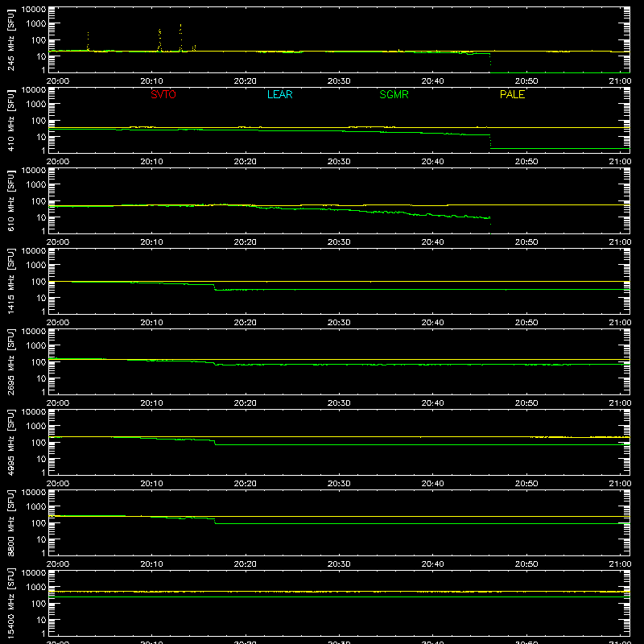Select the 245 MHz [SFU] axis title
Viewport: 644px width, 644px height.
[10, 39]
